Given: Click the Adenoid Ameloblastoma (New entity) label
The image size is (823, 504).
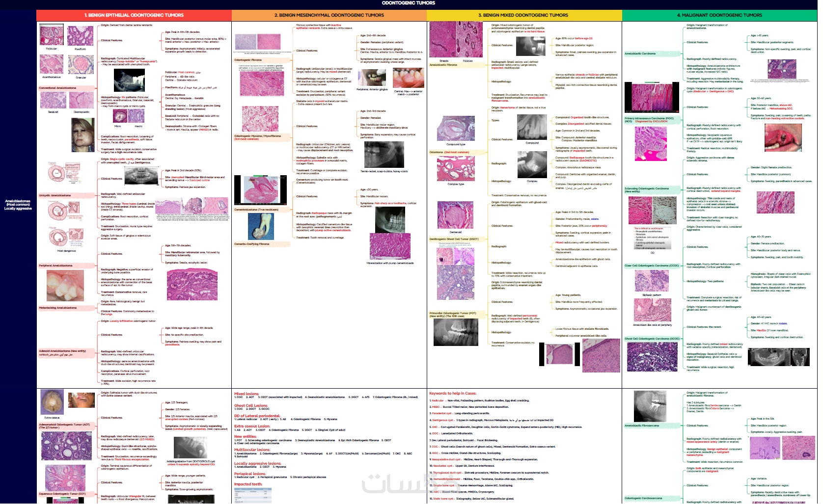Looking at the screenshot, I should point(66,352).
